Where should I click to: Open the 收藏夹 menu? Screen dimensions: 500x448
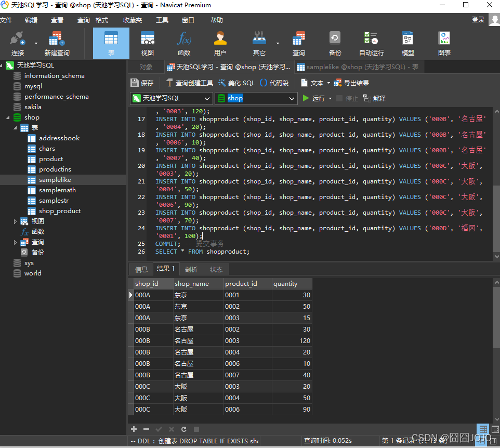(133, 20)
